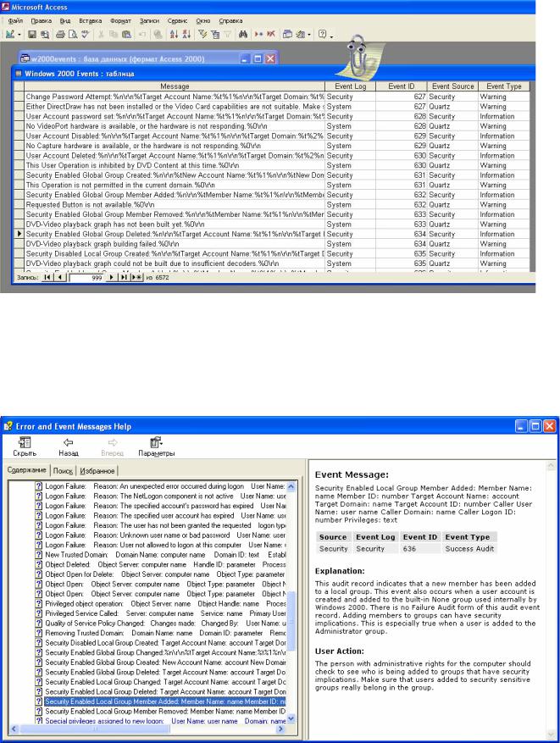Select 'Object Deleted' help topic
The image size is (560, 743).
click(x=165, y=564)
